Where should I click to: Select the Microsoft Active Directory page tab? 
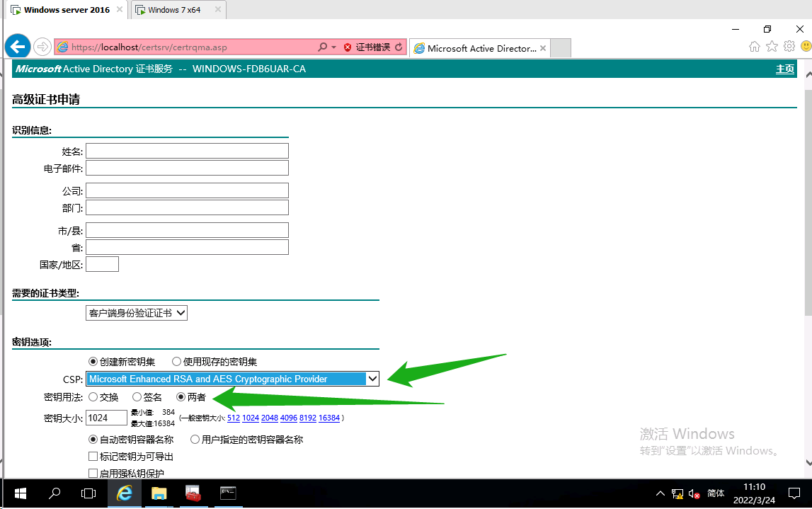click(x=481, y=48)
